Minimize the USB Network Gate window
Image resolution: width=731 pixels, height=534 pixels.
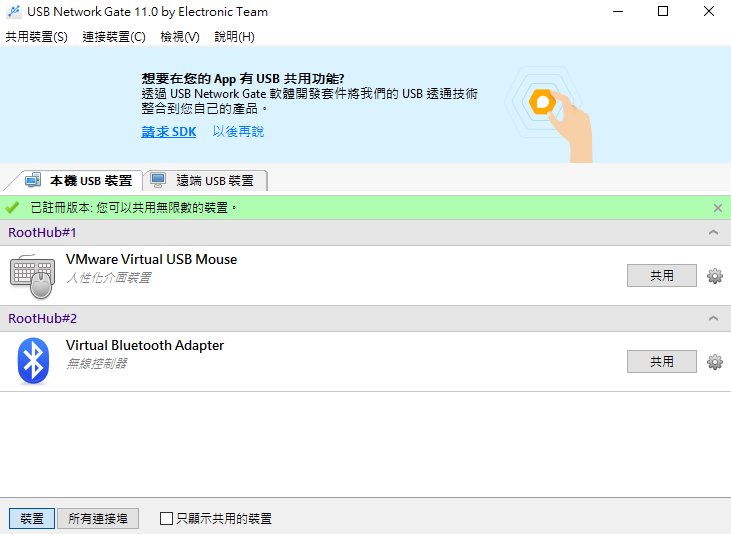pos(618,12)
